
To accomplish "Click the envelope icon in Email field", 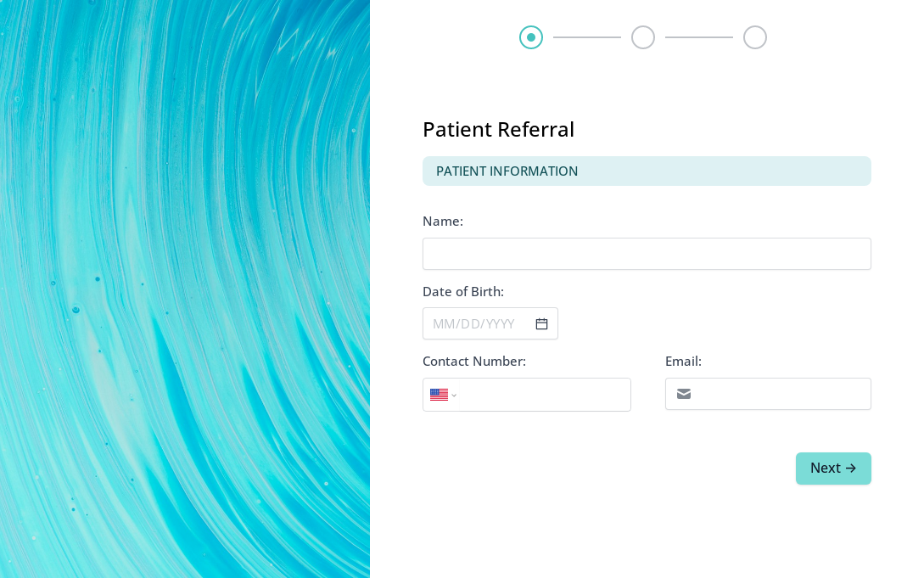I will pyautogui.click(x=684, y=394).
